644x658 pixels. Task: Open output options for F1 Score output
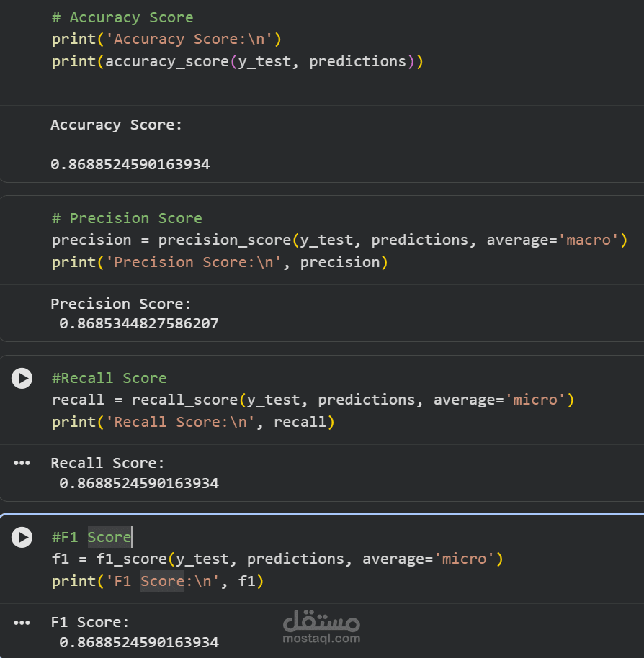[22, 622]
